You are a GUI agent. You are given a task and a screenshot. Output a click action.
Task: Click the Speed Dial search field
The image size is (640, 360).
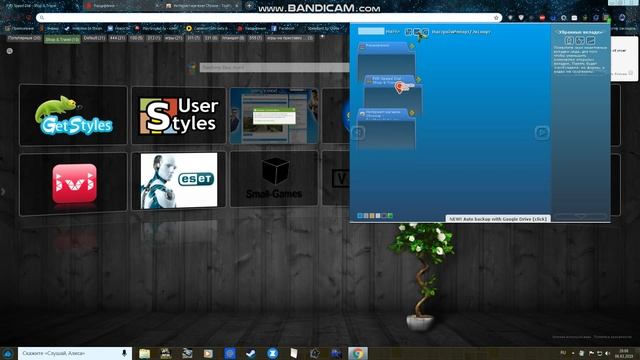pyautogui.click(x=274, y=67)
